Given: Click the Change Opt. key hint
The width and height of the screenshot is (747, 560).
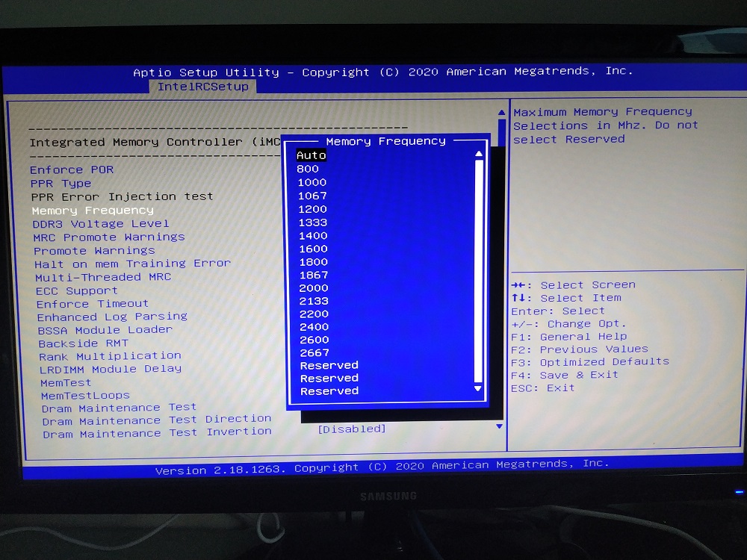Looking at the screenshot, I should click(568, 324).
